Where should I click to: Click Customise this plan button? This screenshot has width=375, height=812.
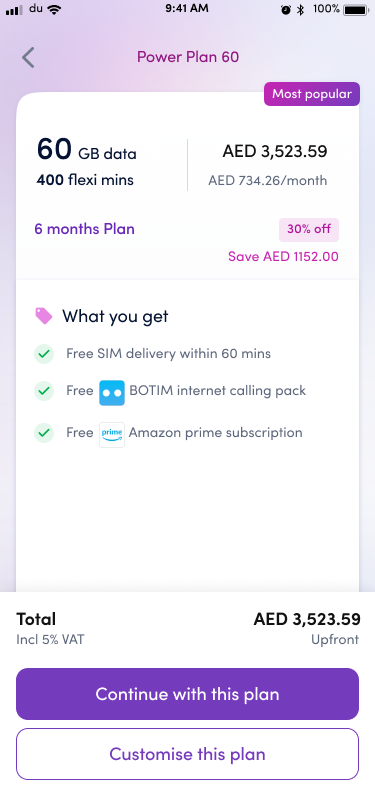click(188, 754)
